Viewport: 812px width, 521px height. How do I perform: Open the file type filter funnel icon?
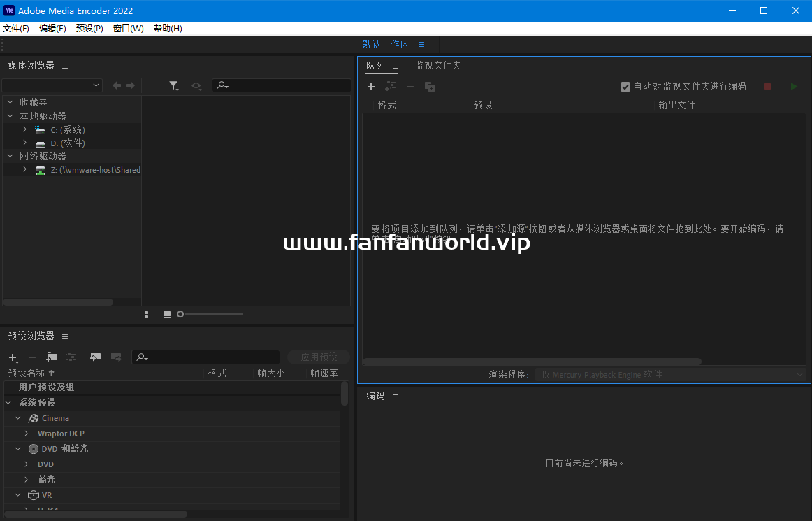pyautogui.click(x=174, y=86)
